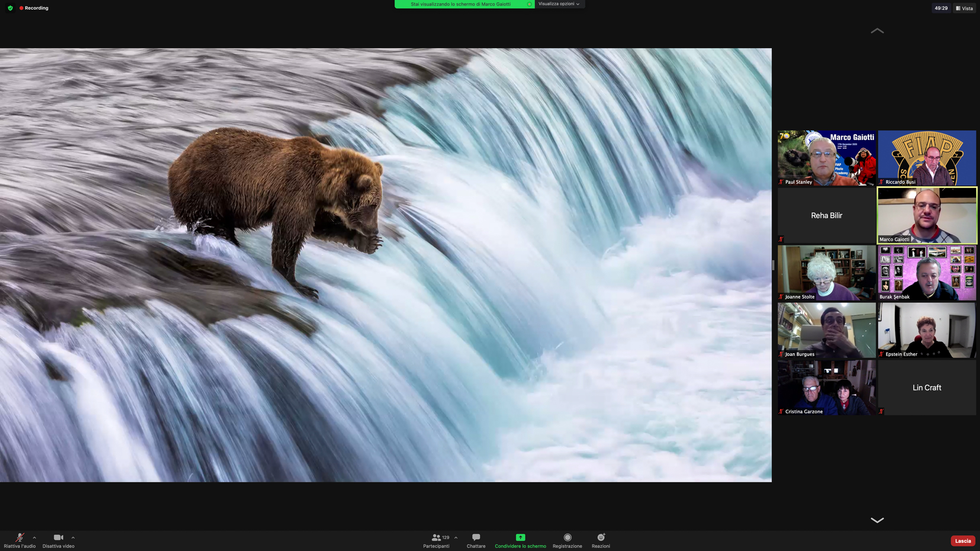Viewport: 980px width, 551px height.
Task: Select the Reha Bilir participant tile
Action: [827, 216]
